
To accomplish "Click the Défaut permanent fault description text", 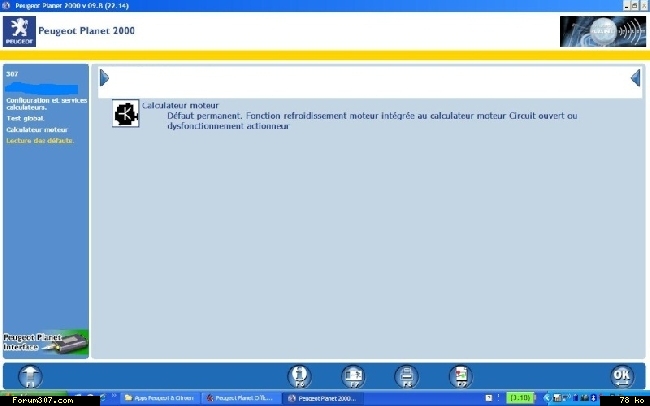I will click(x=372, y=121).
